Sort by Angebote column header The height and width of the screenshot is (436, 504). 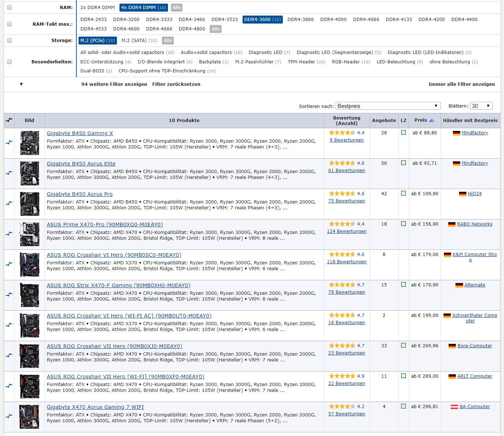[x=384, y=120]
